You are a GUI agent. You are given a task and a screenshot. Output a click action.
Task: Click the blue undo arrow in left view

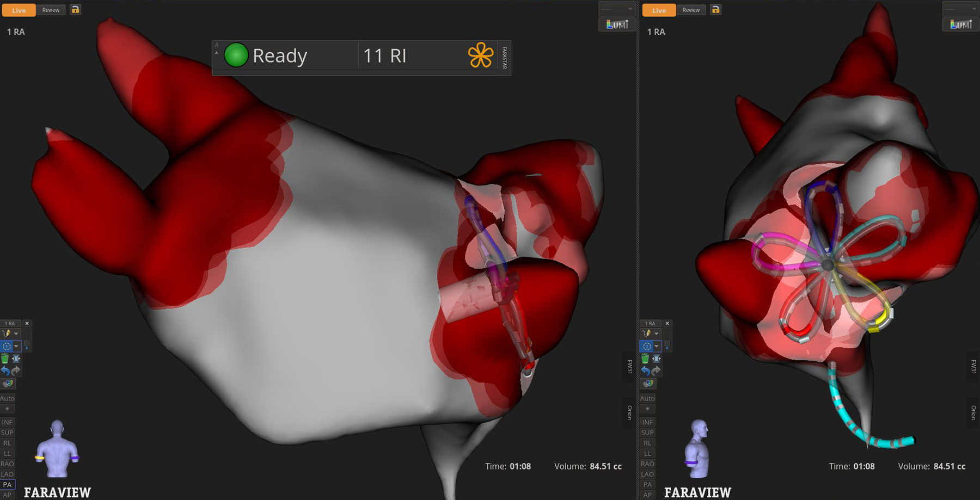pyautogui.click(x=5, y=371)
